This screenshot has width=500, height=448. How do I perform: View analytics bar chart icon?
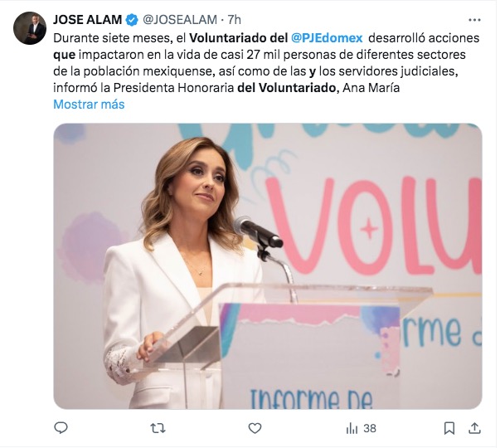[352, 428]
